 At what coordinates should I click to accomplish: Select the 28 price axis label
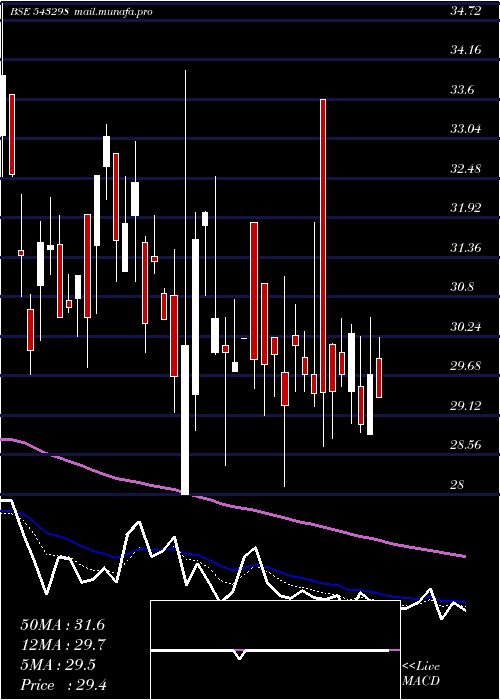click(x=457, y=485)
